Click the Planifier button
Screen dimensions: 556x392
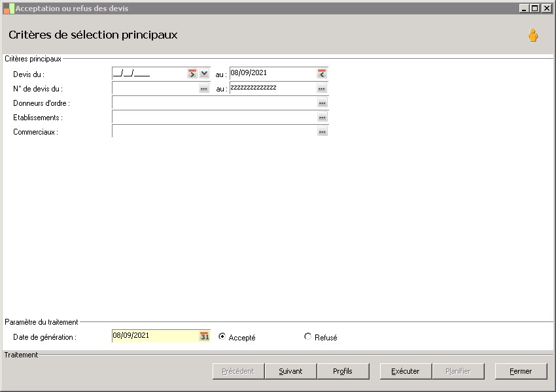[458, 371]
